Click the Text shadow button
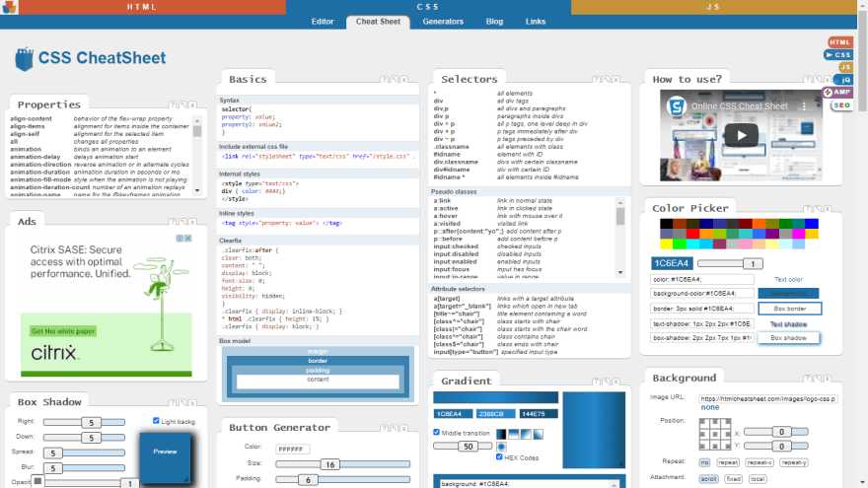This screenshot has width=868, height=488. [x=788, y=324]
